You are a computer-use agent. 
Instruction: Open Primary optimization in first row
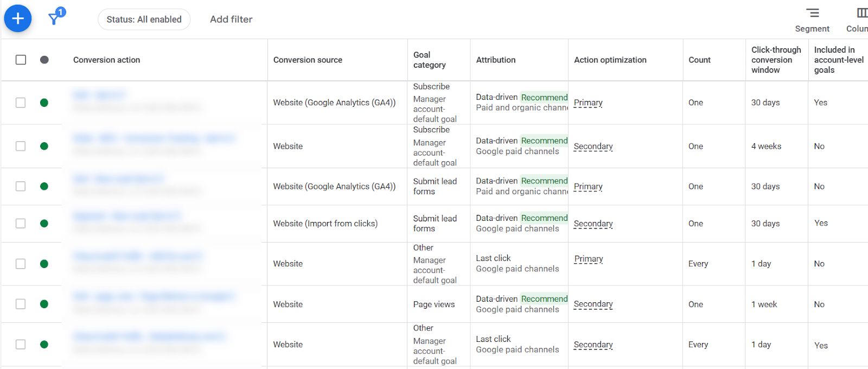click(588, 103)
